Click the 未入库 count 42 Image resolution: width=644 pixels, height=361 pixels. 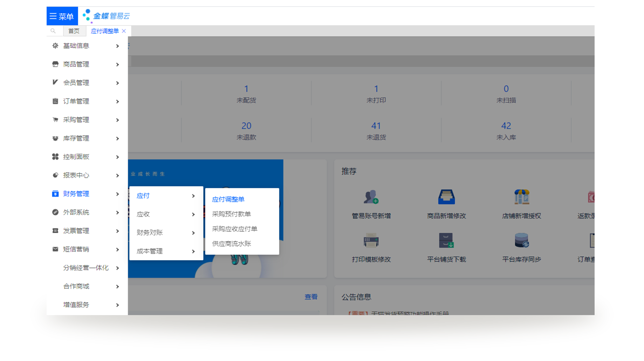tap(506, 125)
